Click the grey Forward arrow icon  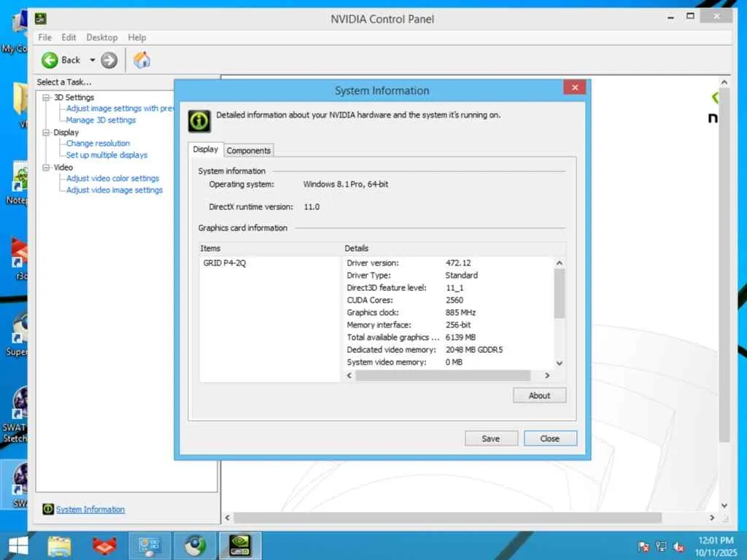click(109, 60)
